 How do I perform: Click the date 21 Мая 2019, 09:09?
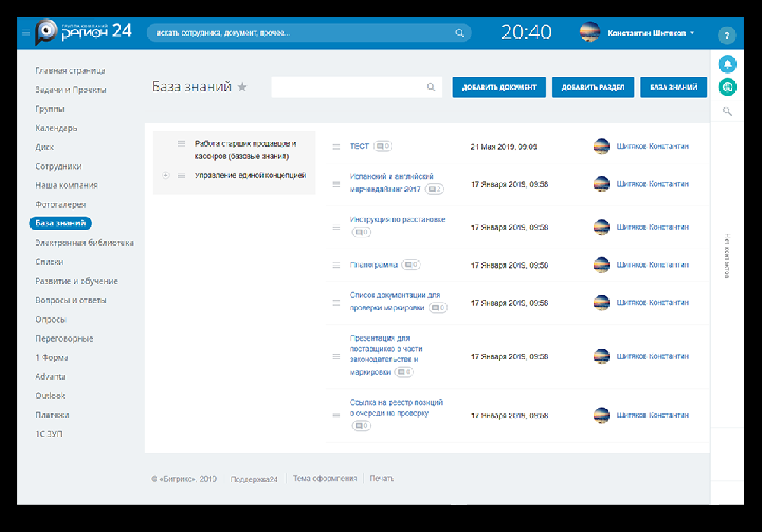click(x=504, y=147)
